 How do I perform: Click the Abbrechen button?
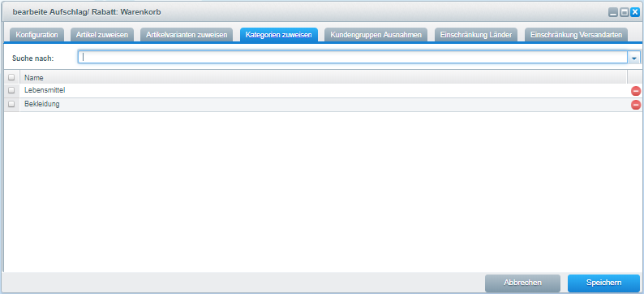[x=522, y=283]
